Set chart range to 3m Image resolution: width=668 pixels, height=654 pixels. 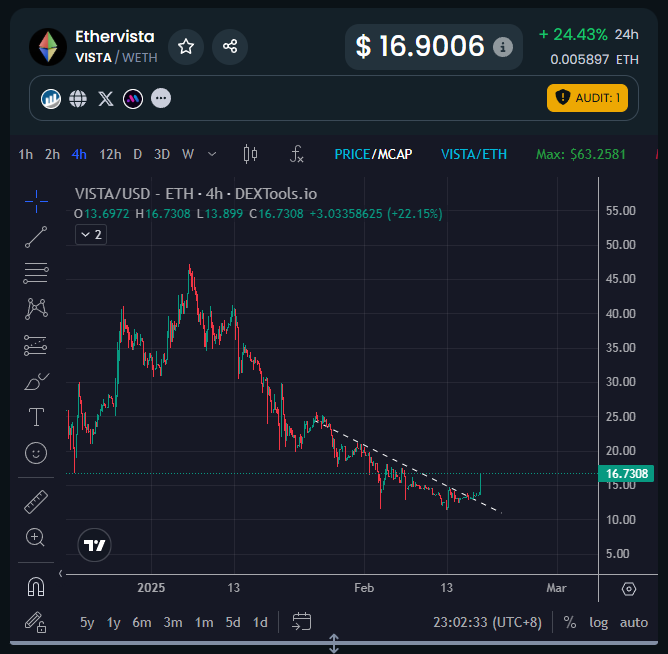point(173,622)
